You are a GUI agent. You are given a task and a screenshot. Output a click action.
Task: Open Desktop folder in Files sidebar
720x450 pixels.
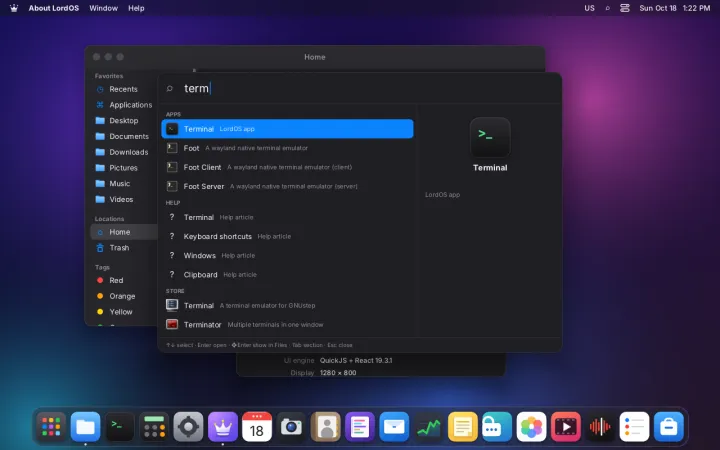124,120
